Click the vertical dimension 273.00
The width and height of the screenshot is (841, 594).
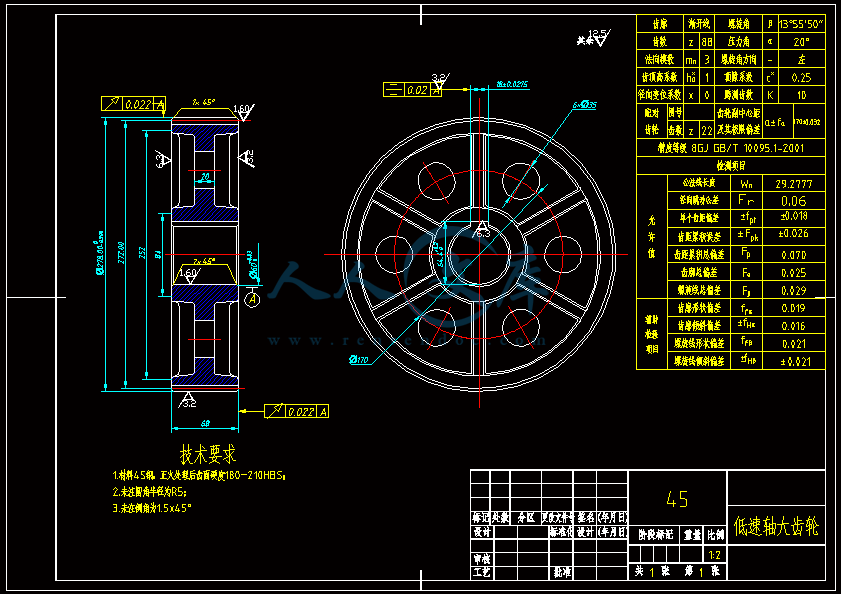pyautogui.click(x=121, y=253)
